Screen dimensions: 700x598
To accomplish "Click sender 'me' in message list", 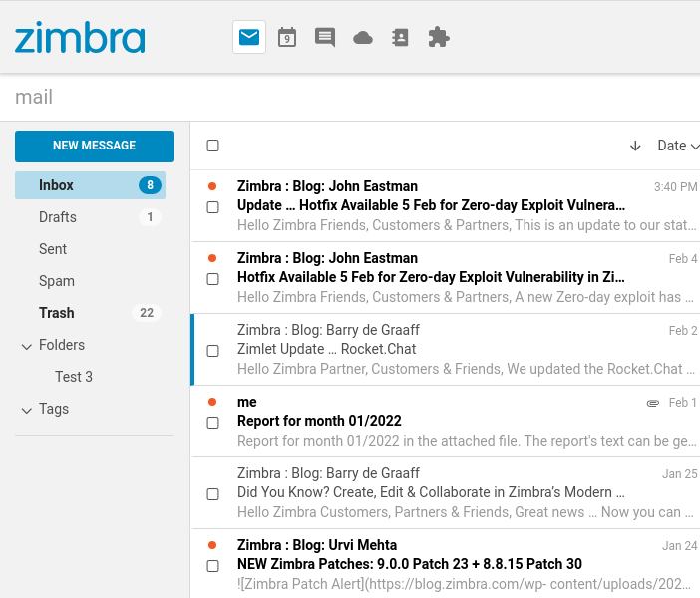I will (247, 402).
